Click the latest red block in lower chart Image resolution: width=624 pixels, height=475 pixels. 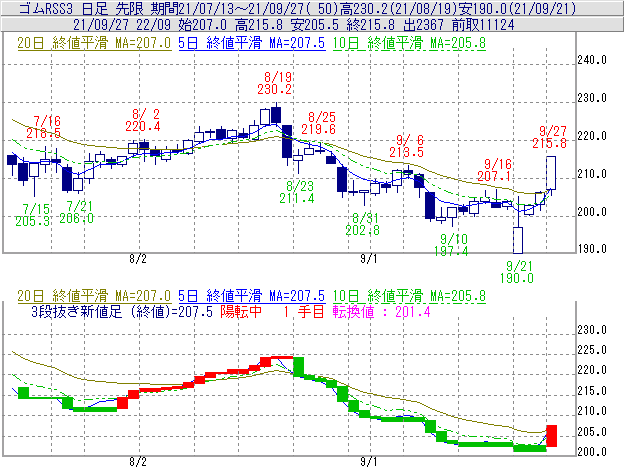[552, 436]
